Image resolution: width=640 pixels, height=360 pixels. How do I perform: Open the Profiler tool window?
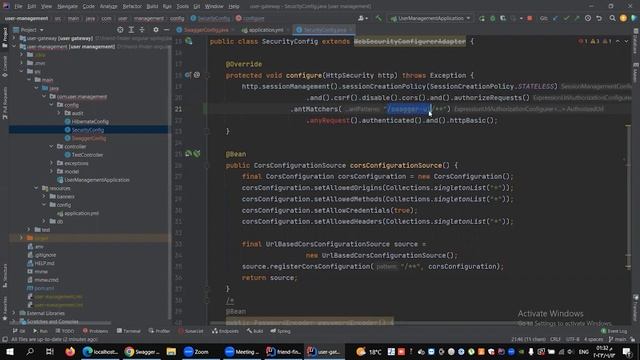tap(159, 331)
